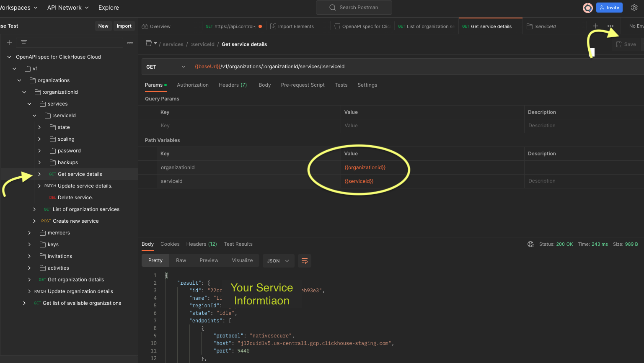Viewport: 644px width, 363px height.
Task: Click the Invite button
Action: (609, 8)
